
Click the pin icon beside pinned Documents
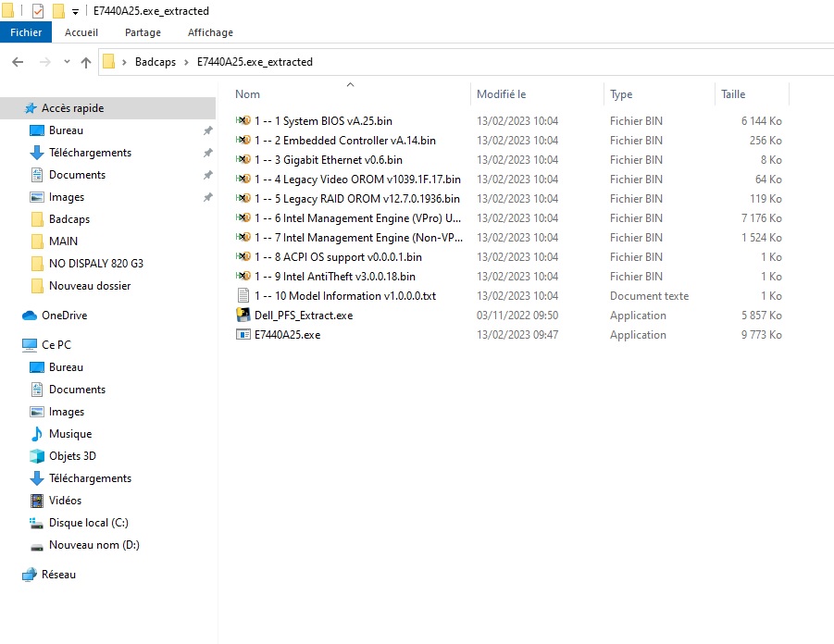tap(208, 175)
